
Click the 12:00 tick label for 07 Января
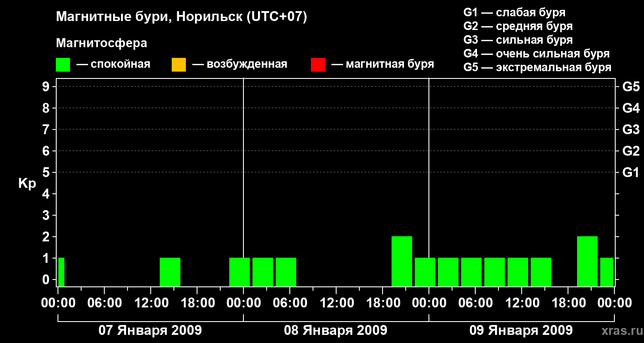[x=151, y=303]
